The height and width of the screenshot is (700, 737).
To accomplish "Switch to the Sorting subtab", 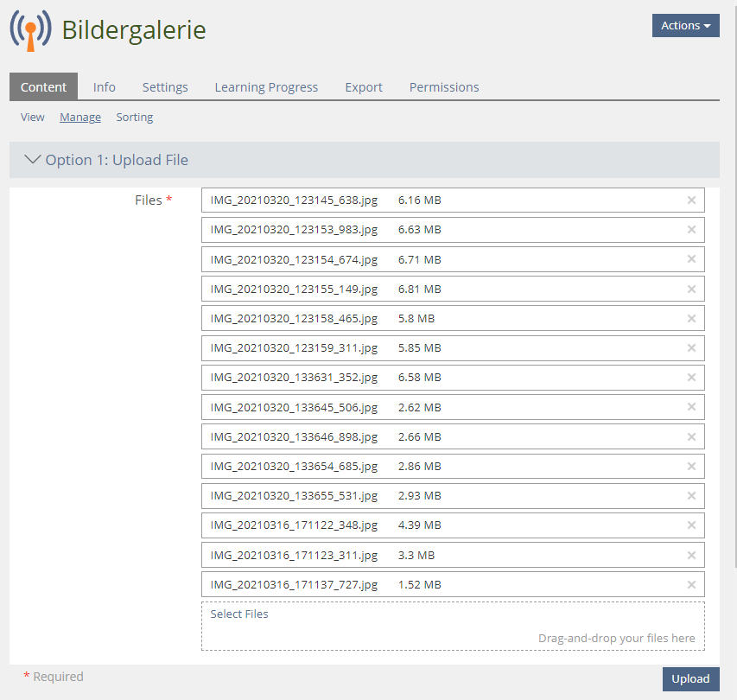I will point(135,118).
